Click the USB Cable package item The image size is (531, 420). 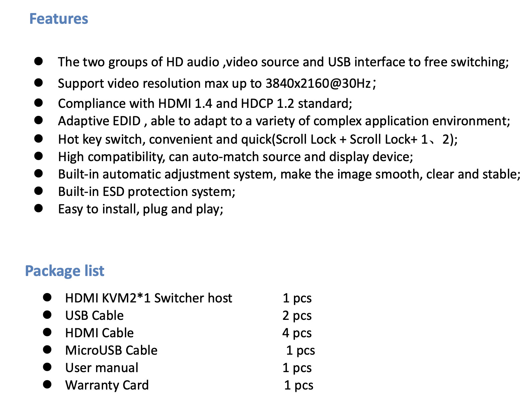[94, 316]
